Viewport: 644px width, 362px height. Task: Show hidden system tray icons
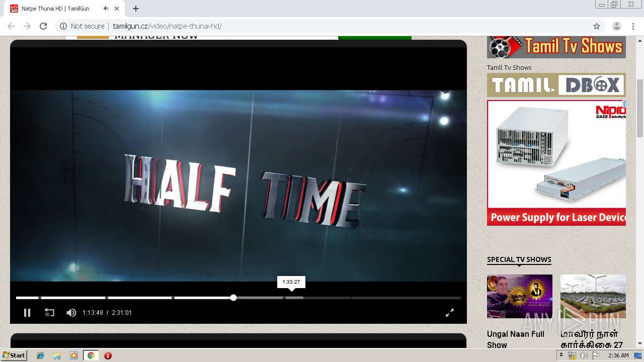tap(561, 355)
